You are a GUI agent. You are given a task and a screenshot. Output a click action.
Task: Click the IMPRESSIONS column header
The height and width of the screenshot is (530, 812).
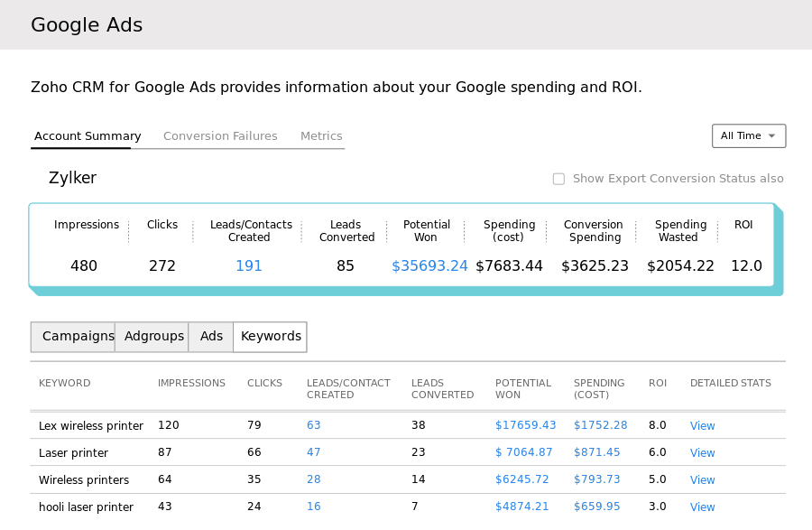pyautogui.click(x=191, y=383)
